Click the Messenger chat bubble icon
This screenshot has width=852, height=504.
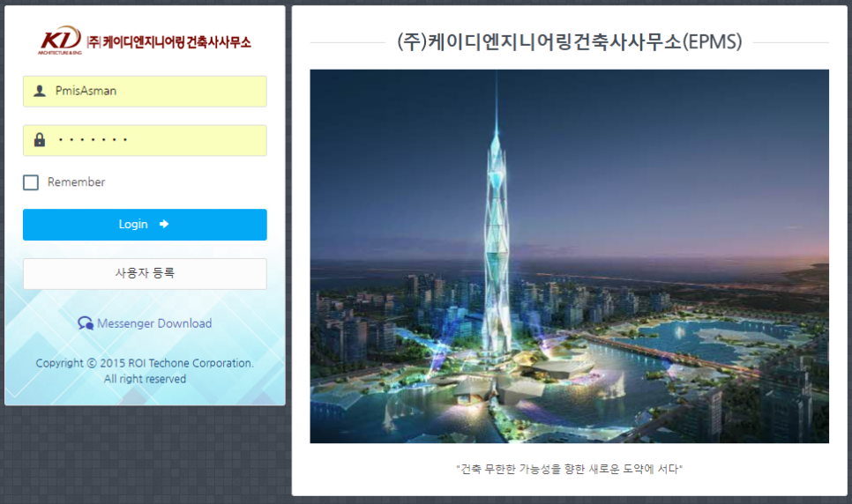point(86,323)
